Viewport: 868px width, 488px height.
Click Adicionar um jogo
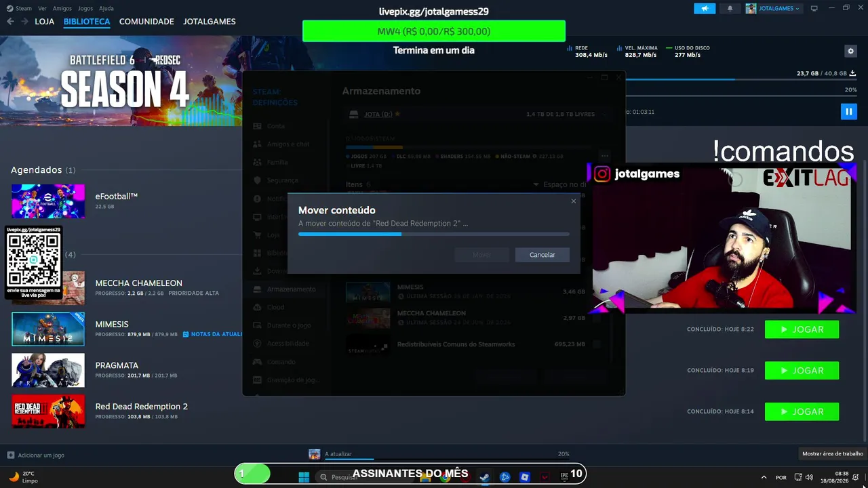click(x=36, y=455)
